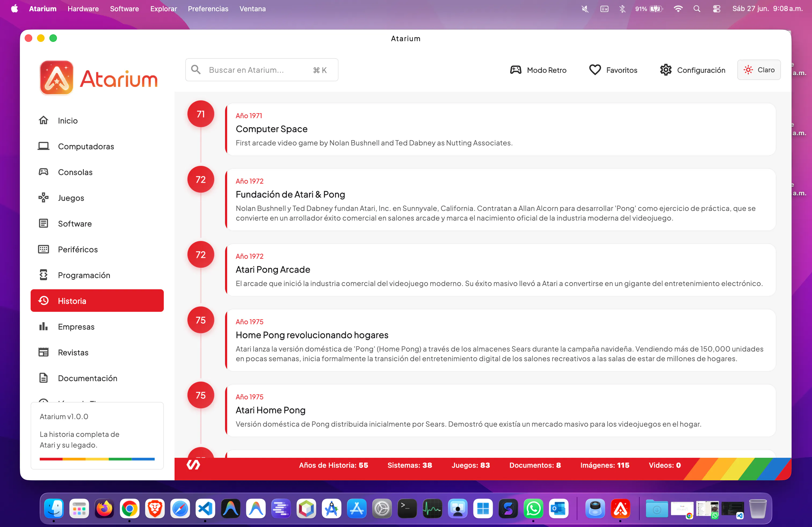Focus the Buscar en Atarium search field
Viewport: 812px width, 527px height.
tap(262, 70)
